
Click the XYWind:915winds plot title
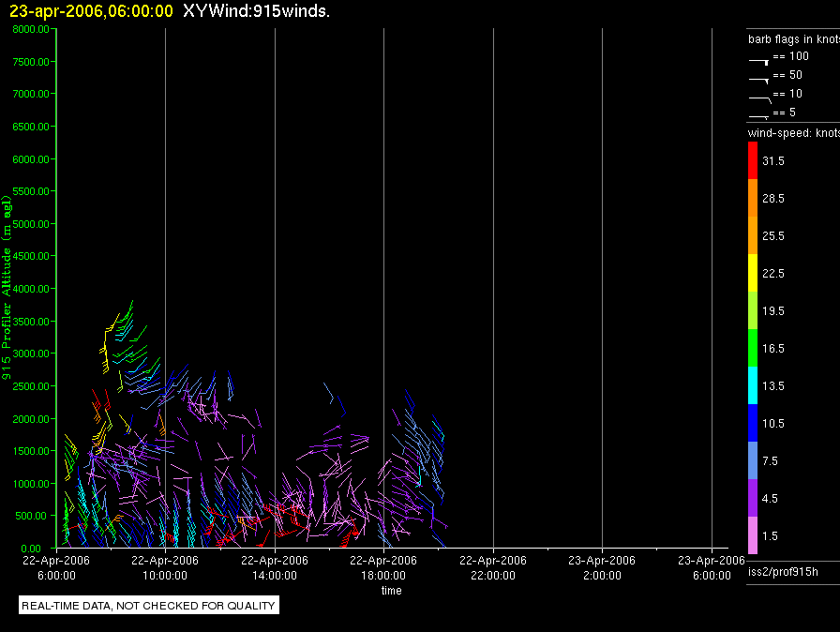[x=256, y=11]
